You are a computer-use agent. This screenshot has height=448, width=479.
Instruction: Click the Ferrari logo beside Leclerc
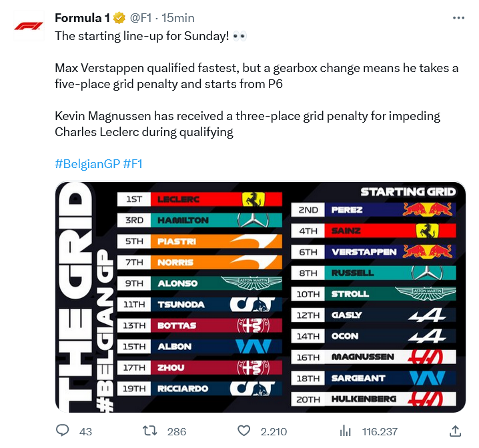coord(252,199)
